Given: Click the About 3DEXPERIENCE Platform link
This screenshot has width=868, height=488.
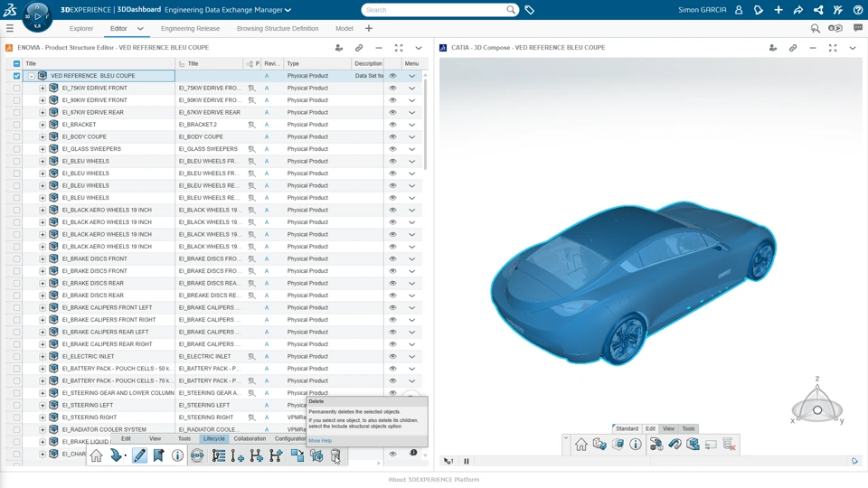Looking at the screenshot, I should point(433,480).
